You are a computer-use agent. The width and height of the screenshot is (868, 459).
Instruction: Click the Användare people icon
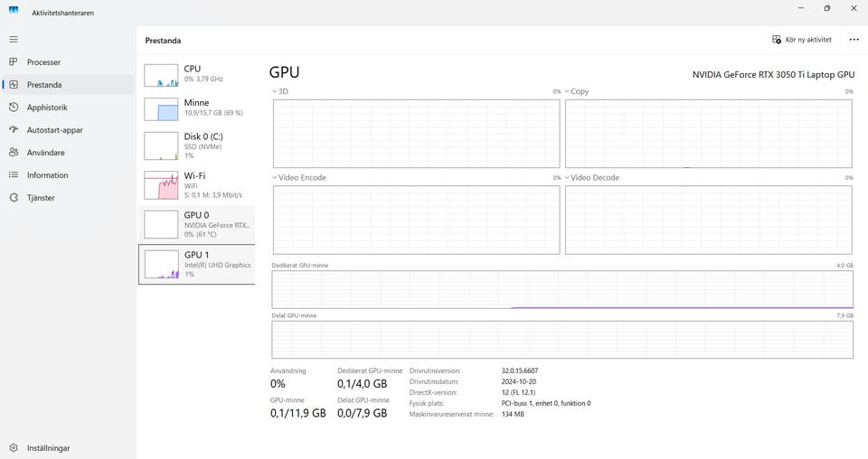click(x=14, y=153)
